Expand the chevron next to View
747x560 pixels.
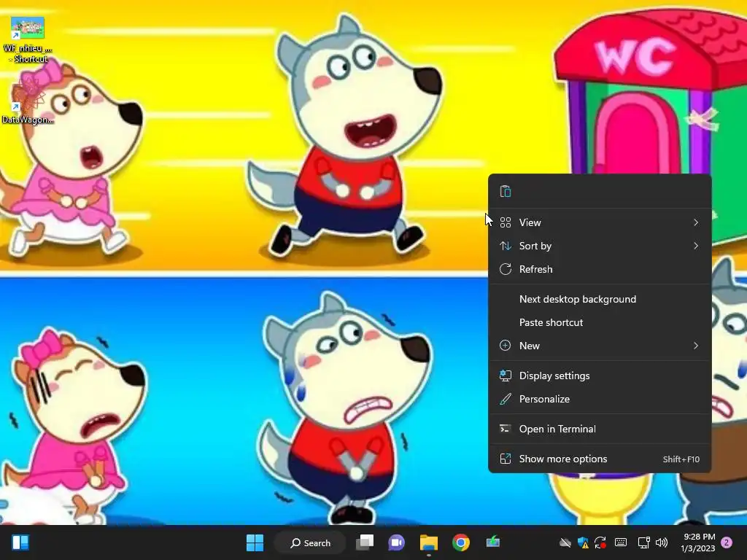pos(696,222)
